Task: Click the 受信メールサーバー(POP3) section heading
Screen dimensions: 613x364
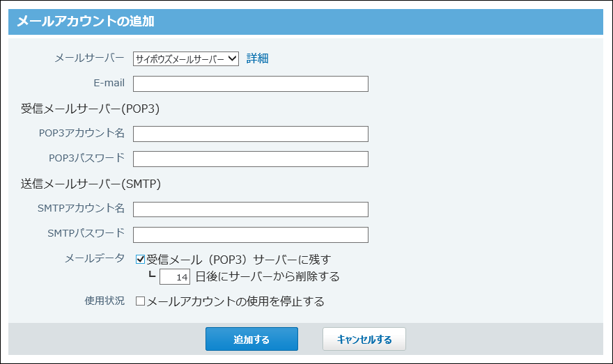Action: (90, 109)
